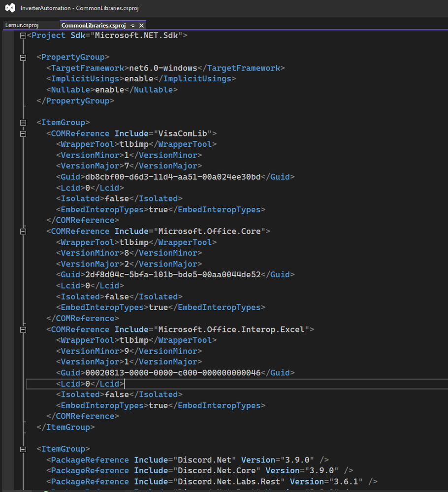Collapse the Project root element
448x492 pixels.
click(23, 36)
